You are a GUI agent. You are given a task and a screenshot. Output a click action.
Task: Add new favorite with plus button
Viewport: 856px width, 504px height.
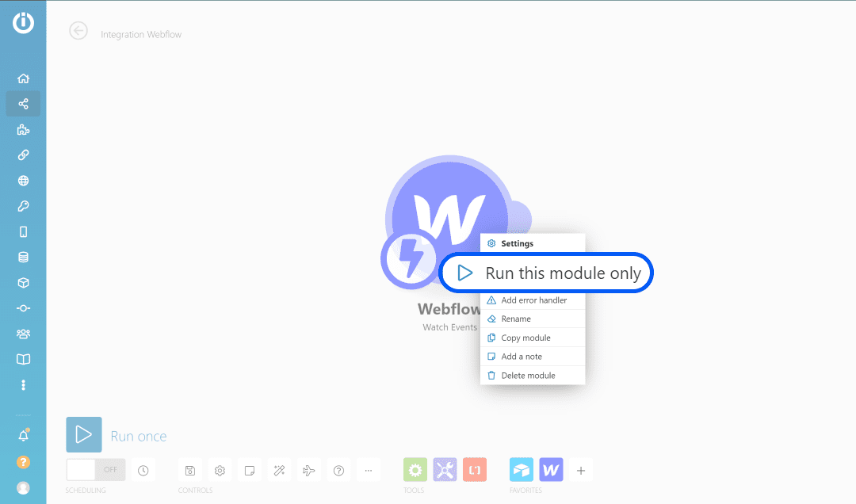click(581, 470)
